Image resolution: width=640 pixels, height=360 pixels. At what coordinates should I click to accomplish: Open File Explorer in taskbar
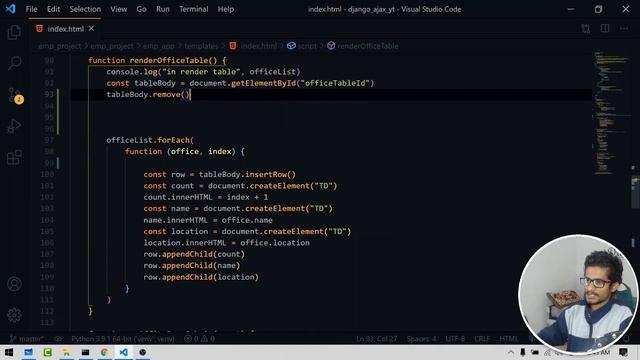tap(66, 352)
